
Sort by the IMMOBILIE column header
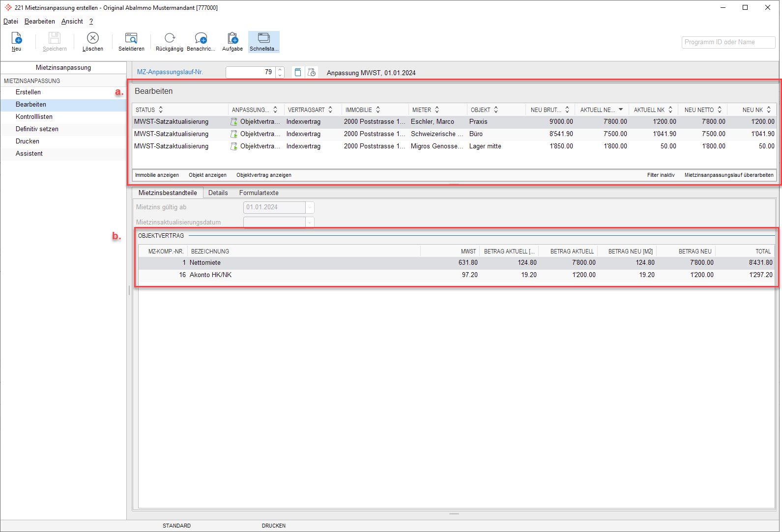pos(375,110)
